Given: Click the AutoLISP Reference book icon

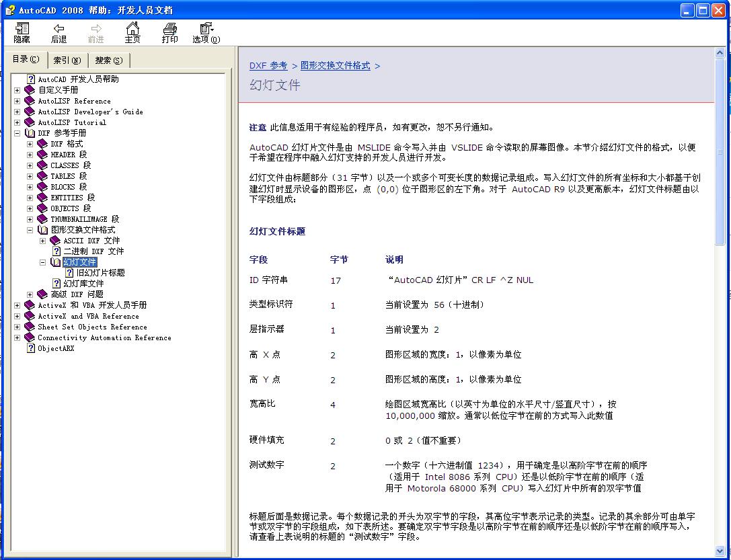Looking at the screenshot, I should click(30, 101).
